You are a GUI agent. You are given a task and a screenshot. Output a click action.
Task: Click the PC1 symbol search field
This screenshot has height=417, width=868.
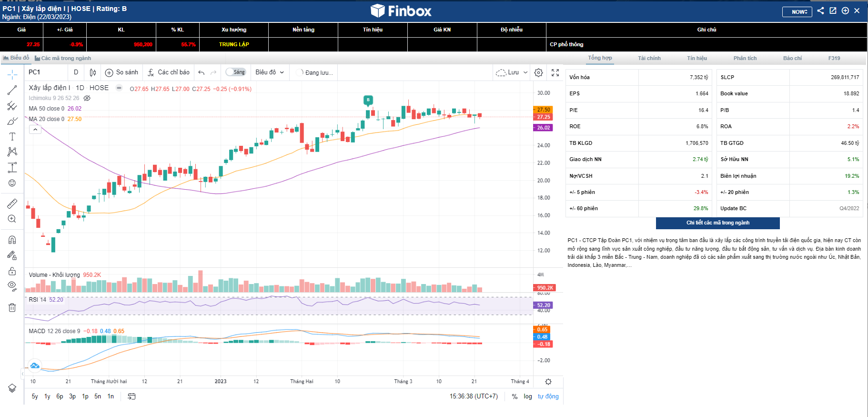tap(45, 72)
